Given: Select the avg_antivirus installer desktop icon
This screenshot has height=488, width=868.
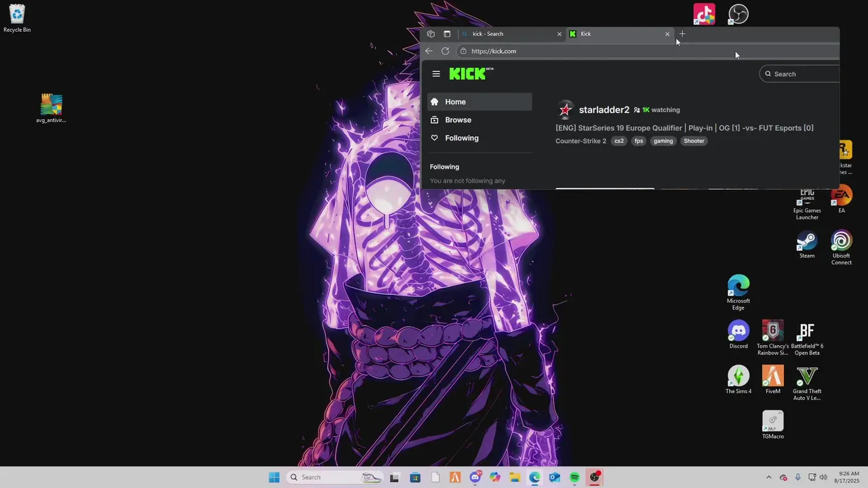Looking at the screenshot, I should coord(51,109).
